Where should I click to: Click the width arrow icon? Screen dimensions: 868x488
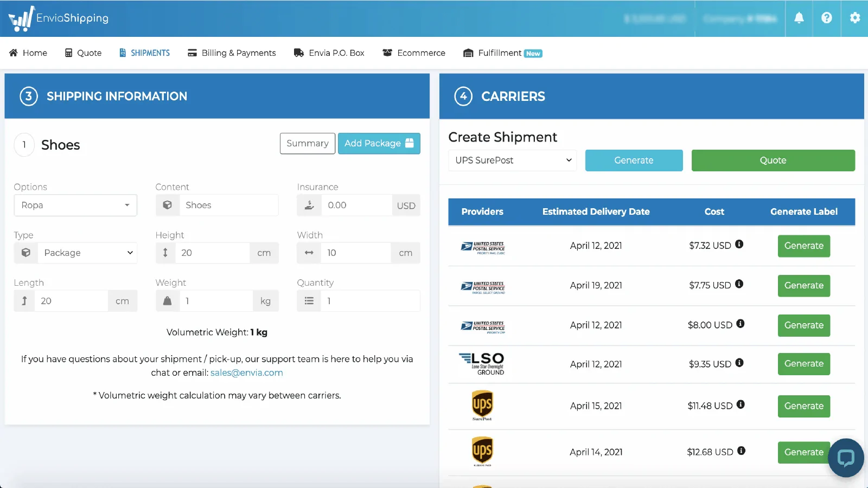pos(309,253)
